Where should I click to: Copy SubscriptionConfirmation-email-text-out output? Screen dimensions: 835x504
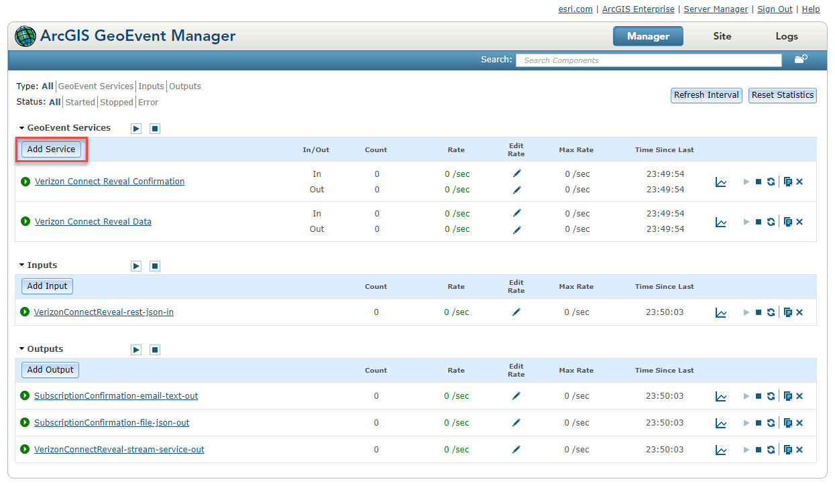[788, 396]
